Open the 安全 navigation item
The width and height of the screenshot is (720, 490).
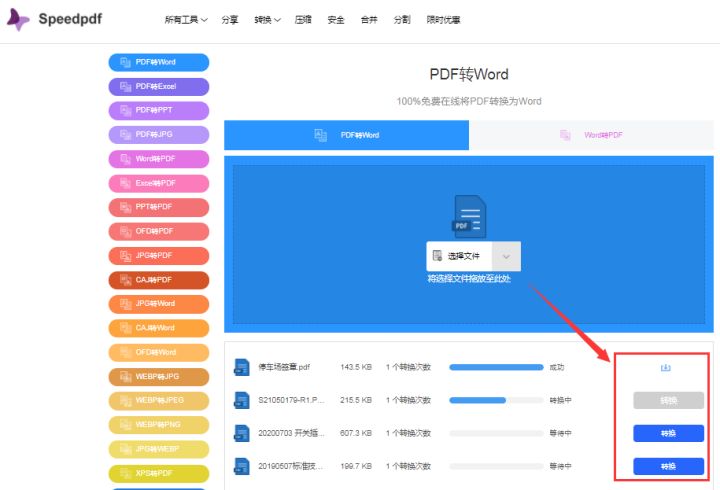[336, 20]
